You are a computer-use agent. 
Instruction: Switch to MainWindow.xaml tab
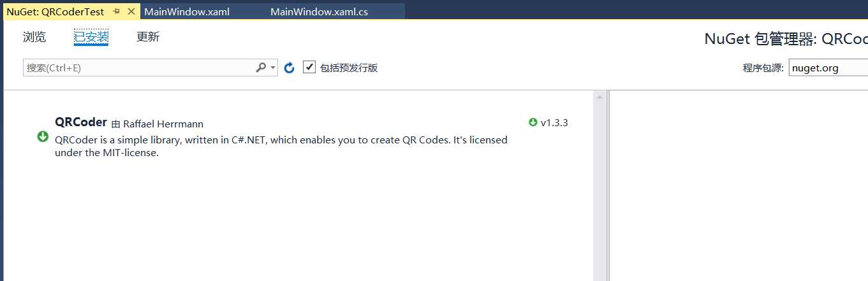187,11
